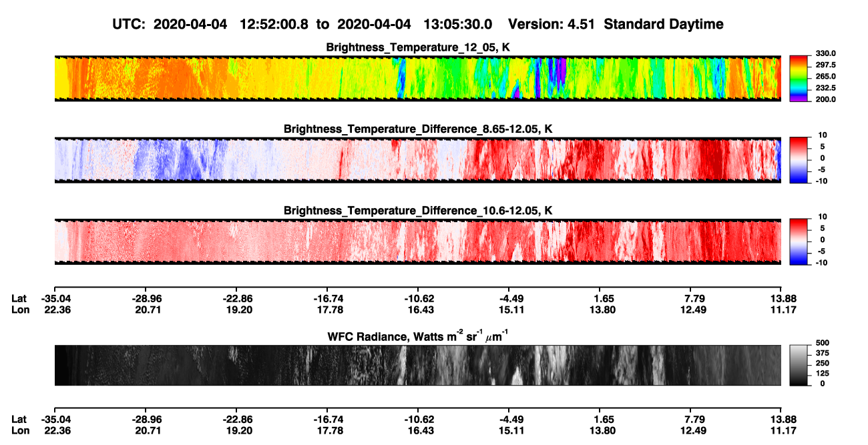Image resolution: width=868 pixels, height=445 pixels.
Task: Click the WFC Radiance grayscale image strip
Action: [417, 365]
